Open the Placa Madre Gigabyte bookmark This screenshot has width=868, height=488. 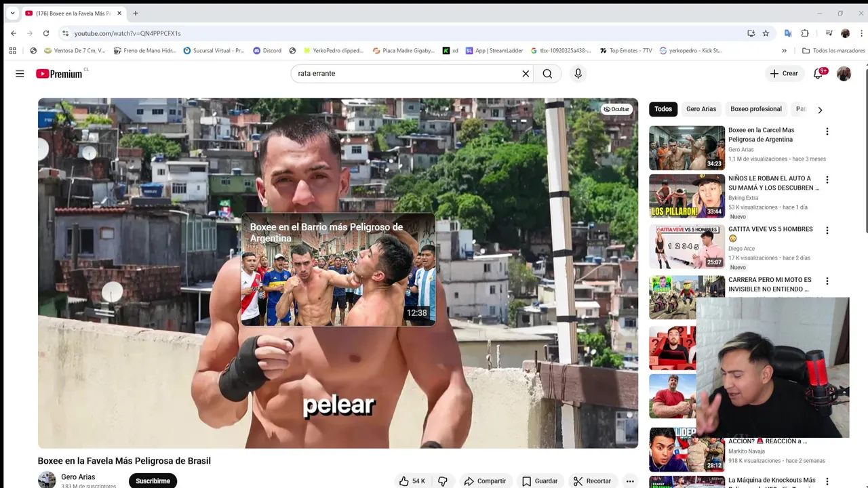point(403,50)
